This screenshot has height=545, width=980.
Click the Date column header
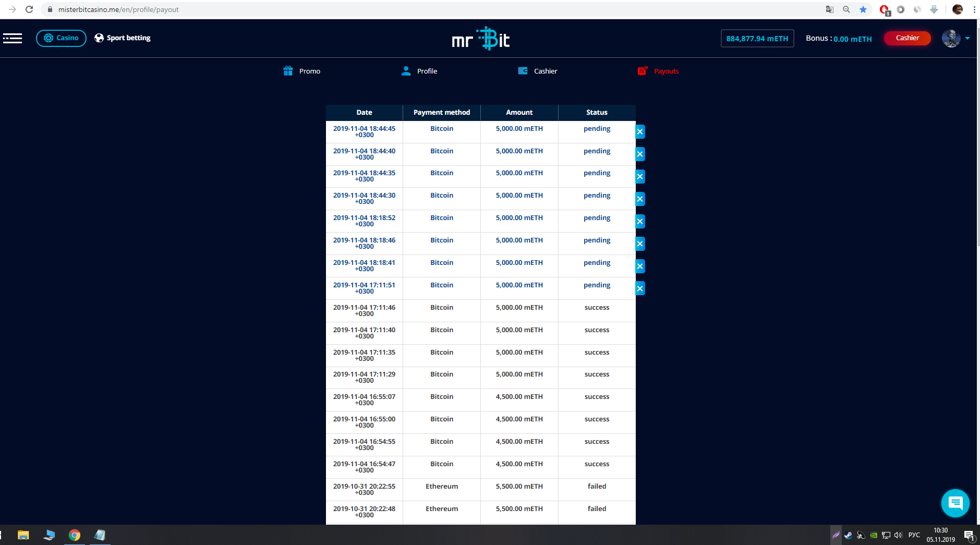364,112
